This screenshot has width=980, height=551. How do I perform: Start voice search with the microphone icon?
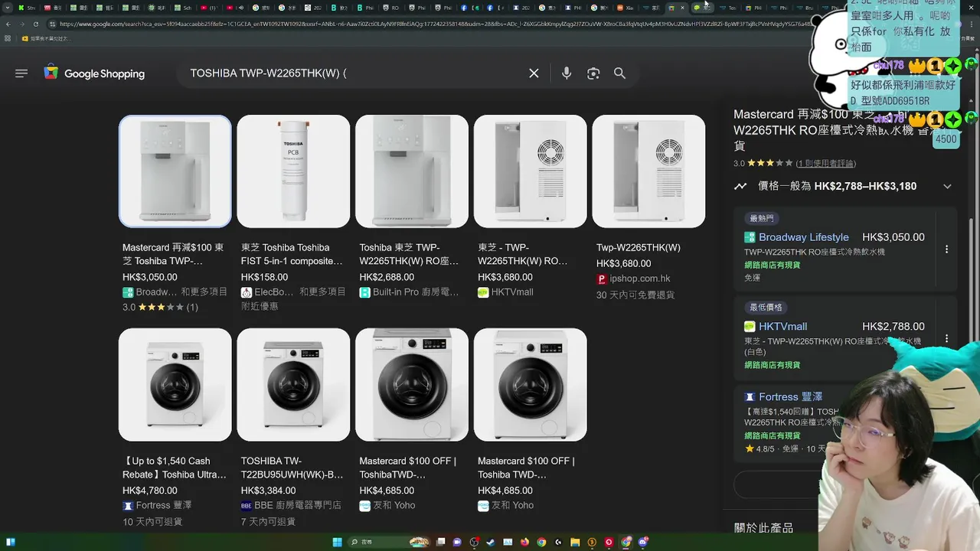567,73
